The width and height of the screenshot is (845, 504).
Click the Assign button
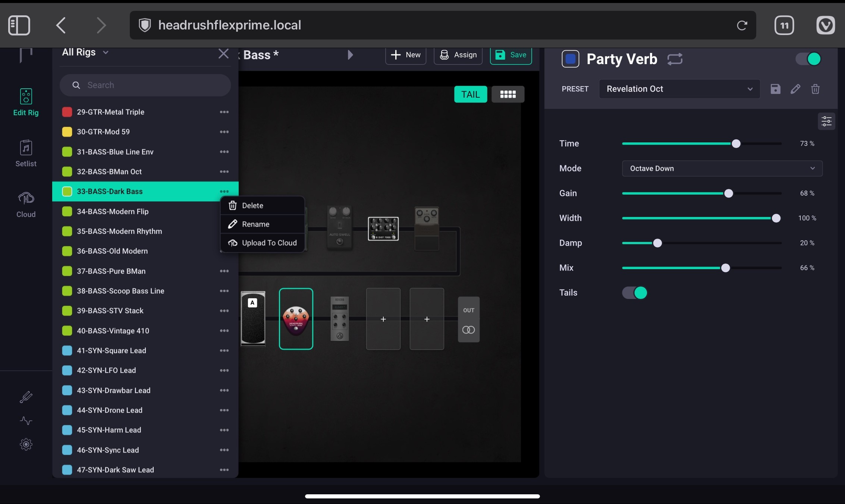(458, 55)
